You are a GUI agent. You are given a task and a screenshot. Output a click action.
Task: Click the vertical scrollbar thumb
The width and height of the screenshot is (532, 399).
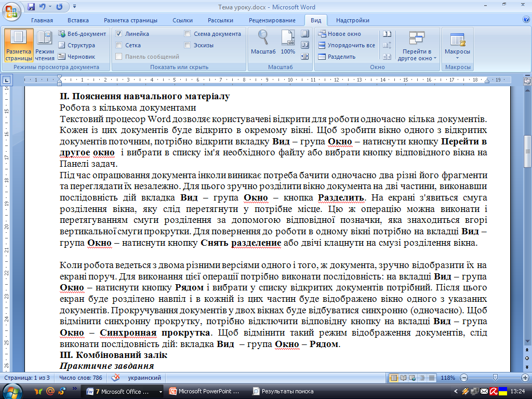527,152
